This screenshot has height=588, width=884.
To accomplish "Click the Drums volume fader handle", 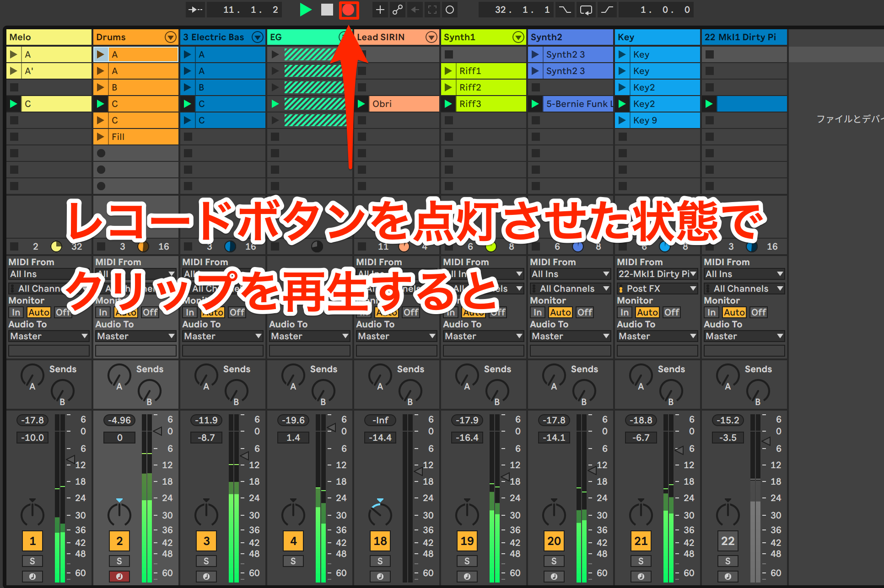I will click(x=157, y=431).
